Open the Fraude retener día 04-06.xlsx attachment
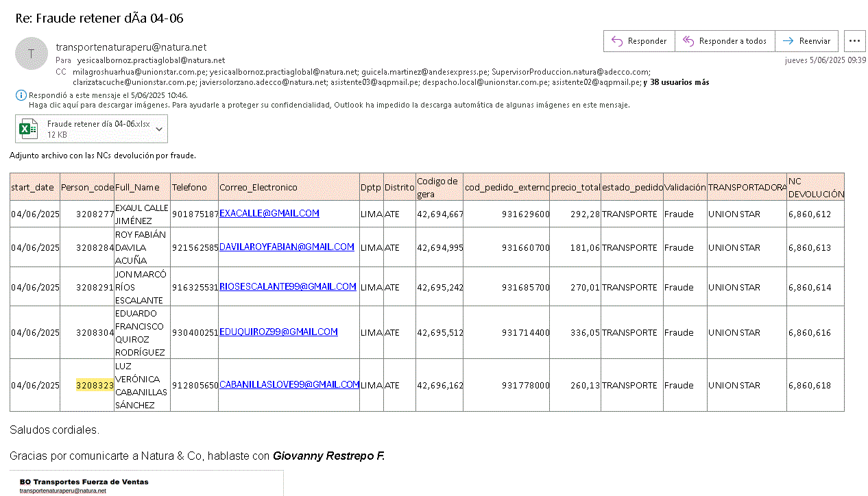Image resolution: width=868 pixels, height=496 pixels. 98,124
